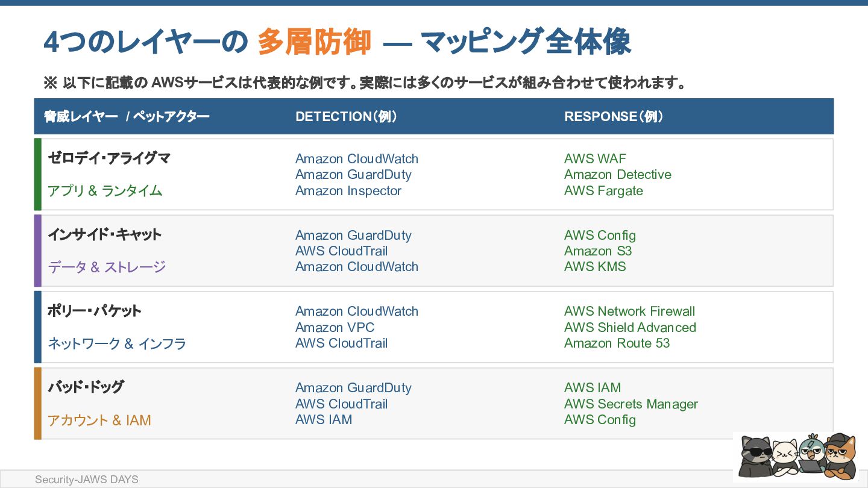Select the ポリー・パケット row heading
Image resolution: width=868 pixels, height=488 pixels.
[95, 311]
